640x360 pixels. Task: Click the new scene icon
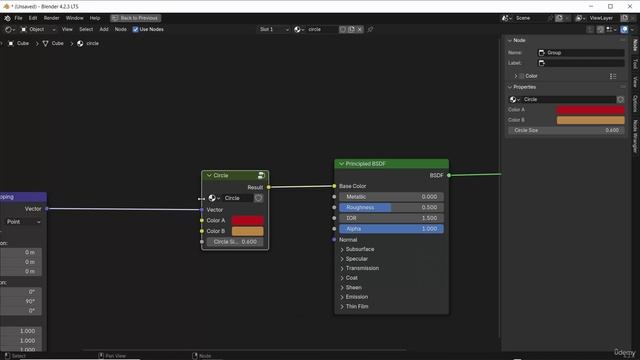click(559, 18)
